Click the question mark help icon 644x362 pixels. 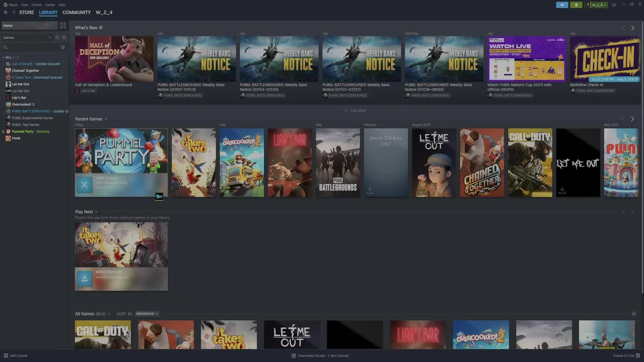(x=588, y=5)
